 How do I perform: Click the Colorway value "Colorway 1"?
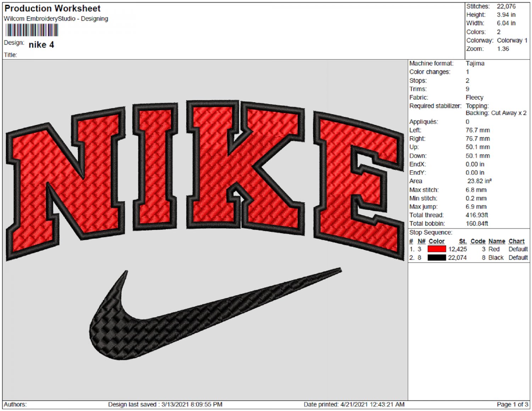pos(512,40)
